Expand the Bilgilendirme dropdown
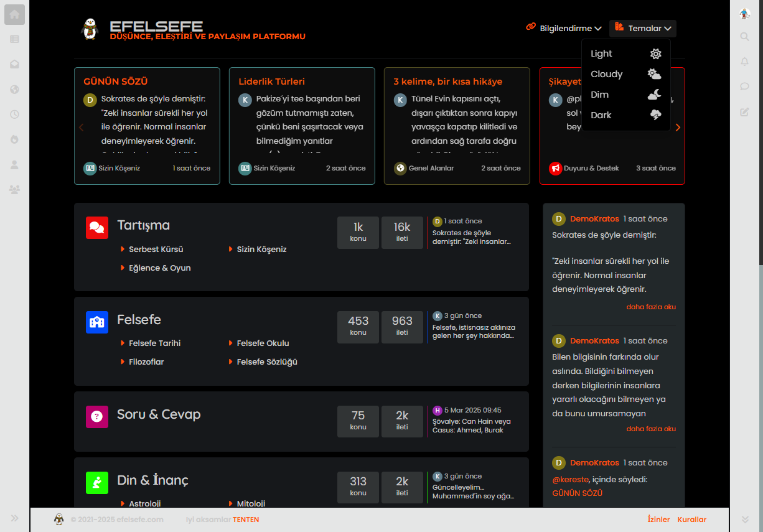763x532 pixels. (564, 29)
